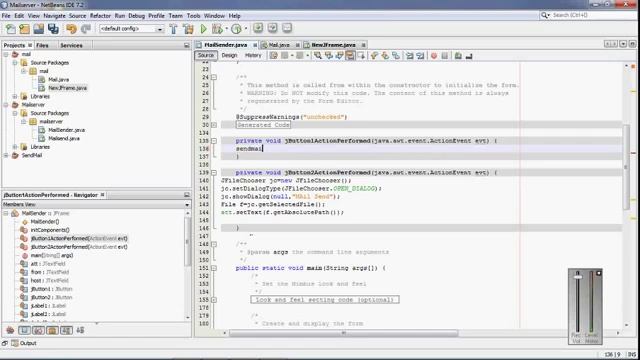Switch to the Files tab
Screen dimensions: 640x360
pos(42,45)
